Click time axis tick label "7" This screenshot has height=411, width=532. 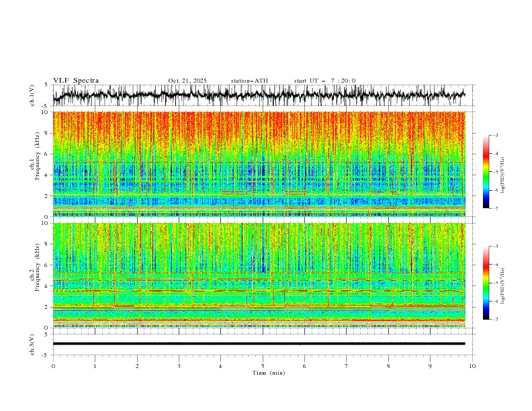click(x=347, y=366)
